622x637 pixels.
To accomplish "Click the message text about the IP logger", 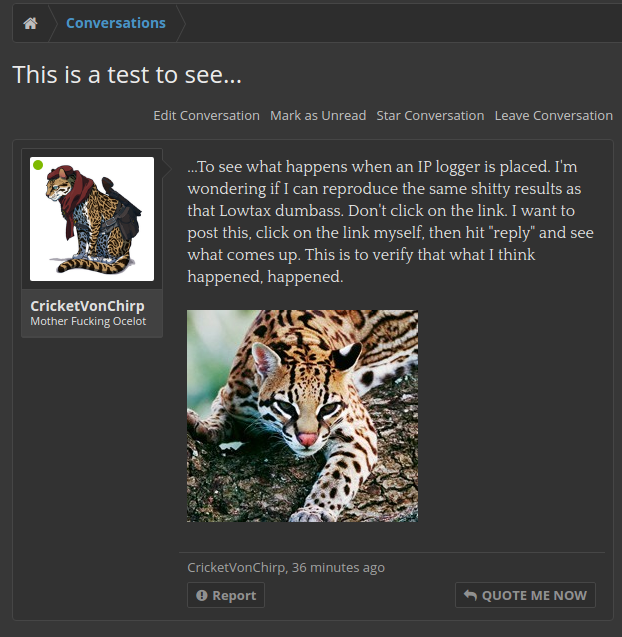I will pyautogui.click(x=390, y=221).
